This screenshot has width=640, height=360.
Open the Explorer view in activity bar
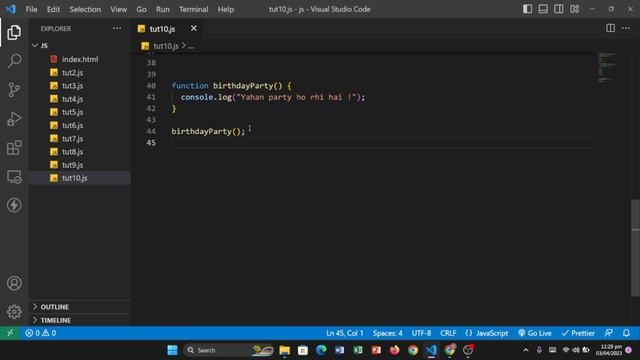[14, 32]
